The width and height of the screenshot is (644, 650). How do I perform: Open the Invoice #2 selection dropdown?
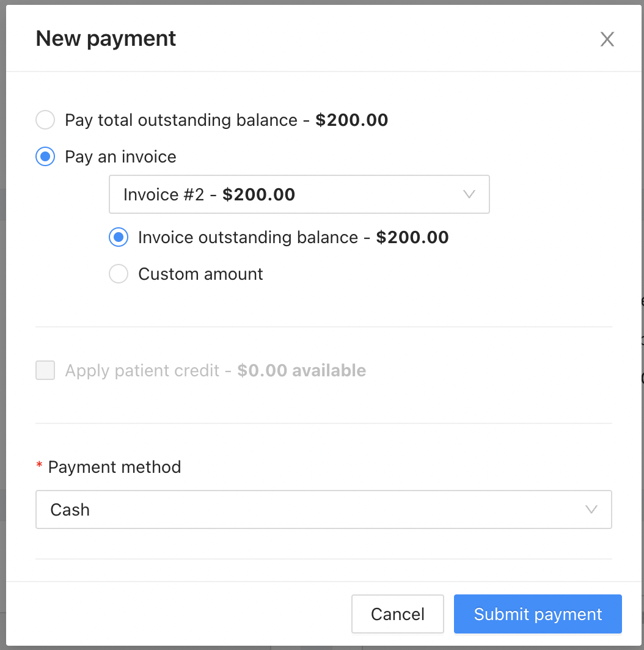[287, 194]
